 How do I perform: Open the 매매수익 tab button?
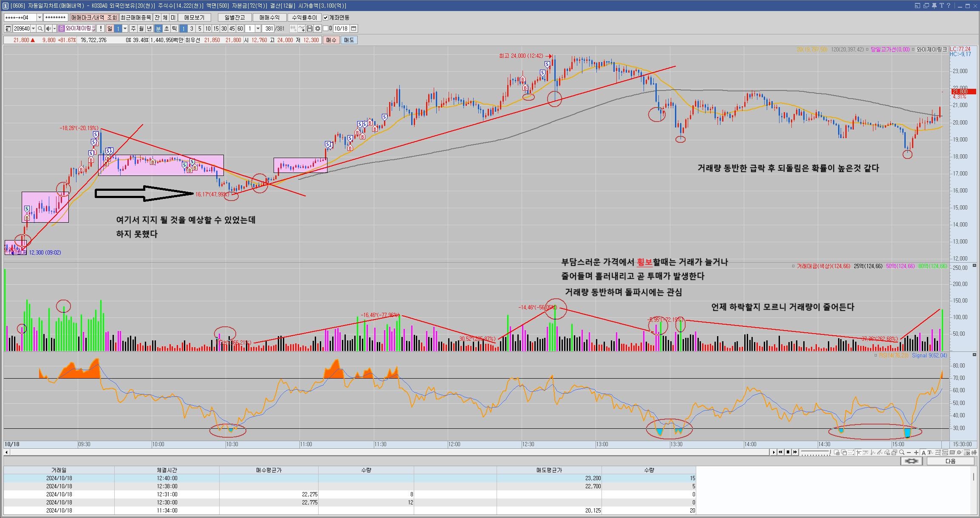click(x=269, y=17)
